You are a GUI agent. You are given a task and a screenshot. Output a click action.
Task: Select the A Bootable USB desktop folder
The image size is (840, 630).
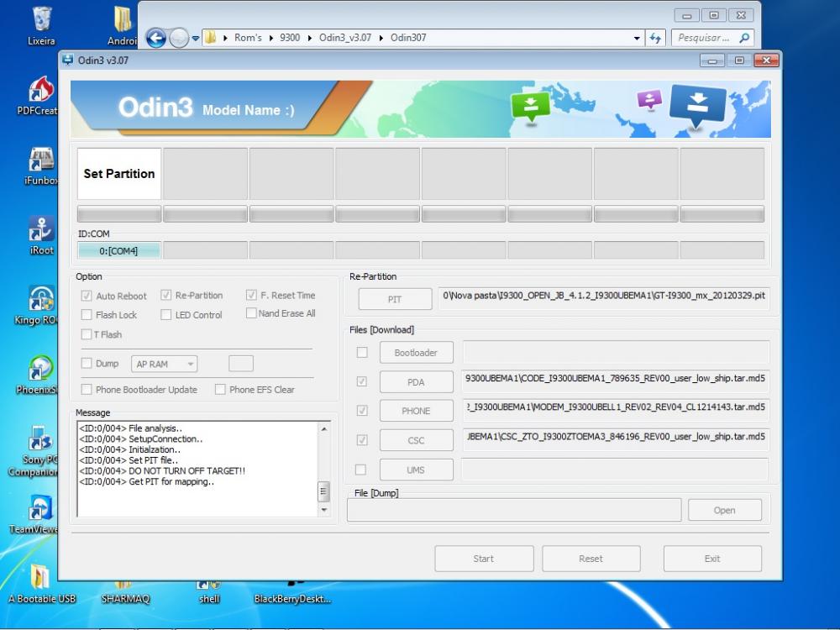click(x=42, y=584)
